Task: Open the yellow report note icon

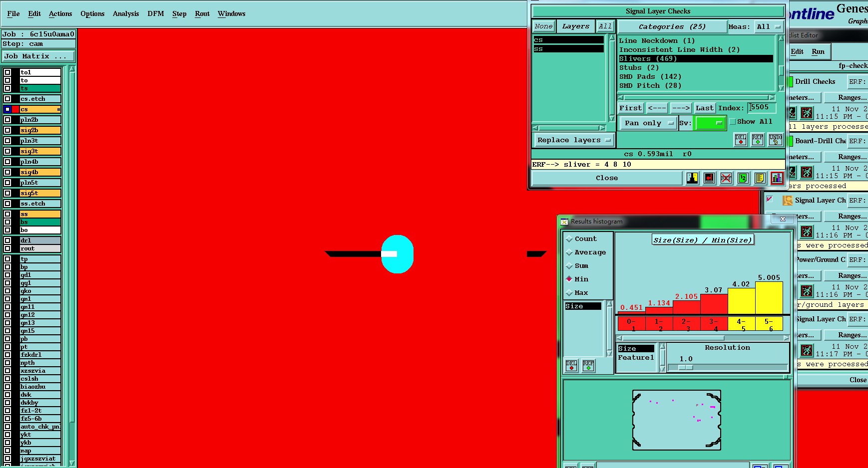Action: [760, 178]
